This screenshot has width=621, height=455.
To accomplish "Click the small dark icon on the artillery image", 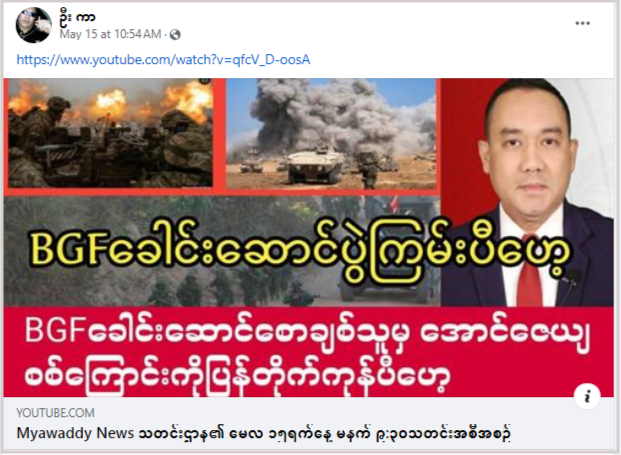I will coord(205,81).
